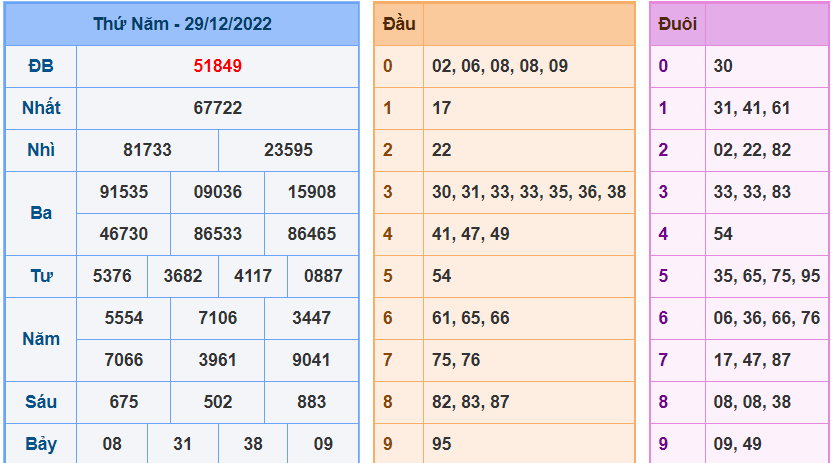Click the 'Tư' row label
Image resolution: width=831 pixels, height=463 pixels.
(x=41, y=276)
